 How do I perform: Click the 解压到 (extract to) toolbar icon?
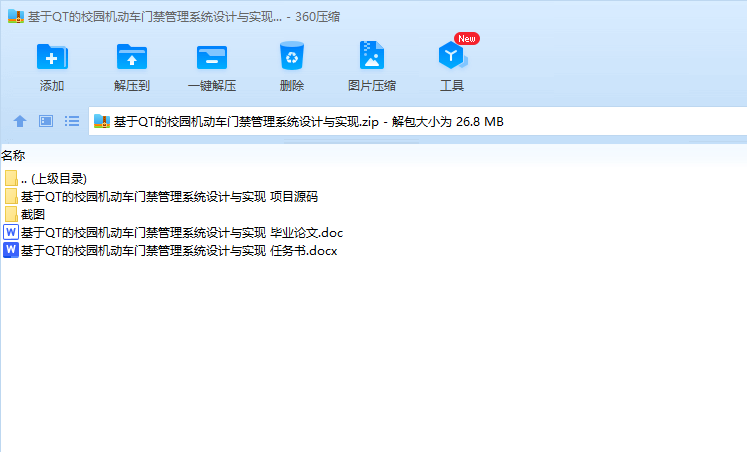coord(132,57)
